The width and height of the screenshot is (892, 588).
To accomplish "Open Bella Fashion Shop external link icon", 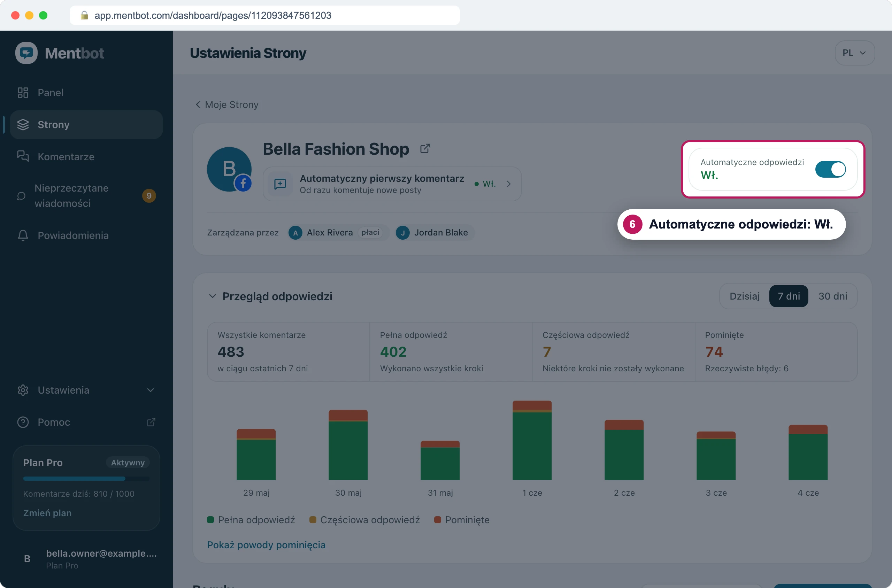I will 425,148.
